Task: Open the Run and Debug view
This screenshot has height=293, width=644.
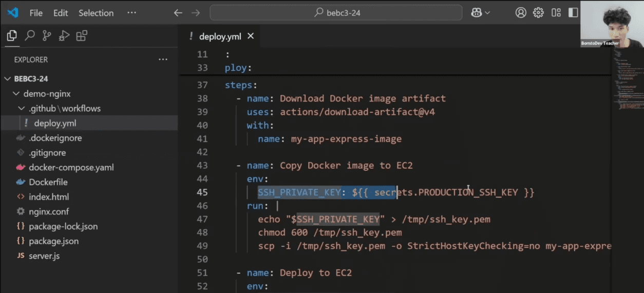Action: click(x=64, y=35)
